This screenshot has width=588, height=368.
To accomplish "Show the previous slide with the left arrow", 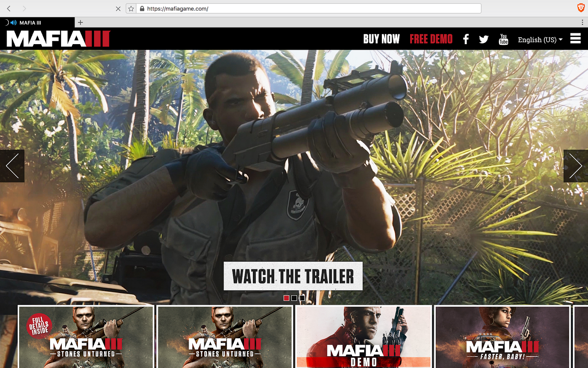I will [x=12, y=166].
